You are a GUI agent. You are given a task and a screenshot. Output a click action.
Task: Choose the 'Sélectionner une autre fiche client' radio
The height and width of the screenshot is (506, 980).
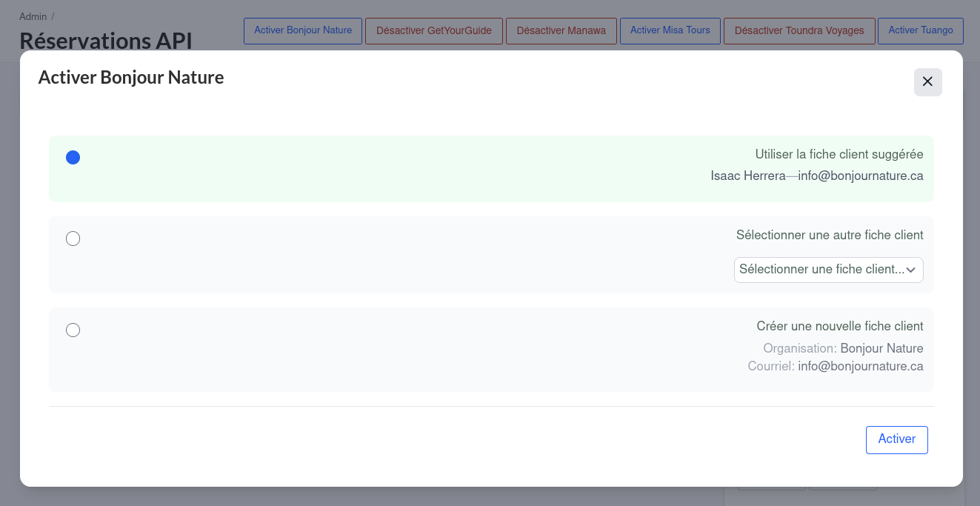tap(73, 239)
